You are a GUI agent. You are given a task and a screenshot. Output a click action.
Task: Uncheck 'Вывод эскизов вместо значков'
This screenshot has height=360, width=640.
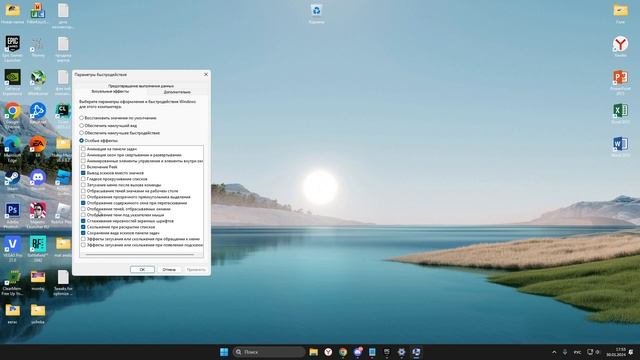point(83,173)
